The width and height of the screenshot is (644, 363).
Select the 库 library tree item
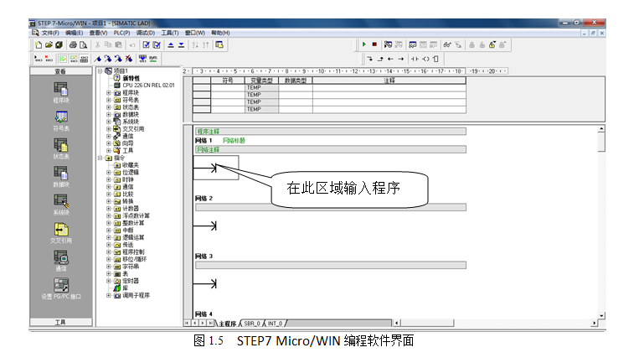[x=126, y=288]
